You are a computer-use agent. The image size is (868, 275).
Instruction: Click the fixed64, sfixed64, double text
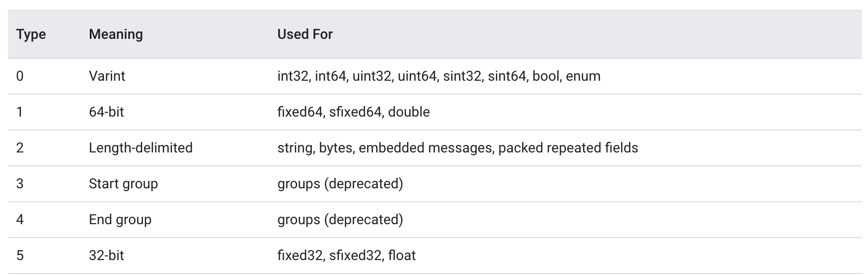353,112
